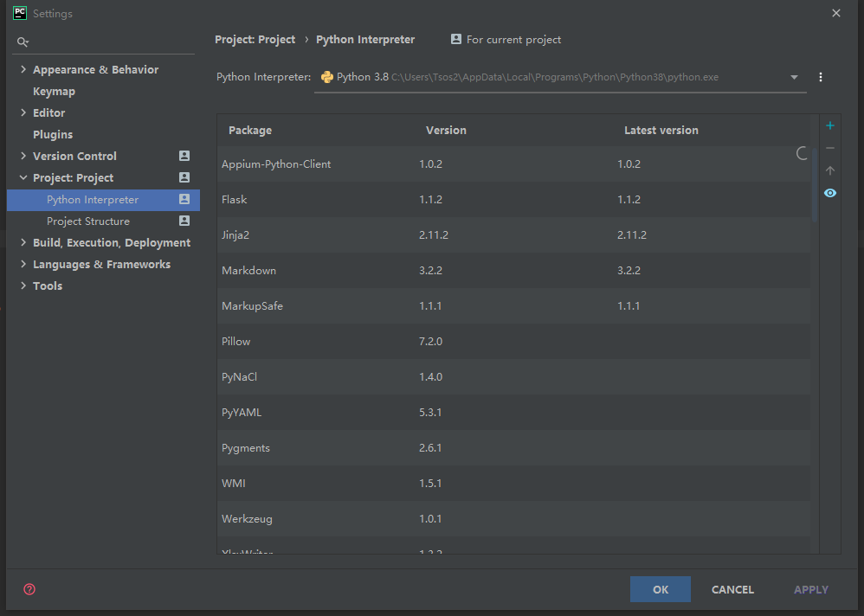Click the OK button

click(661, 589)
